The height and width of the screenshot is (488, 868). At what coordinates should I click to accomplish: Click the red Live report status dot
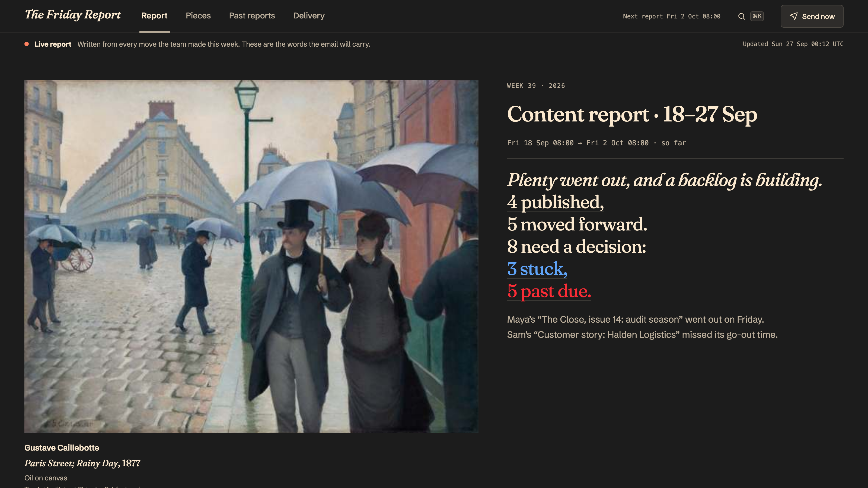27,44
